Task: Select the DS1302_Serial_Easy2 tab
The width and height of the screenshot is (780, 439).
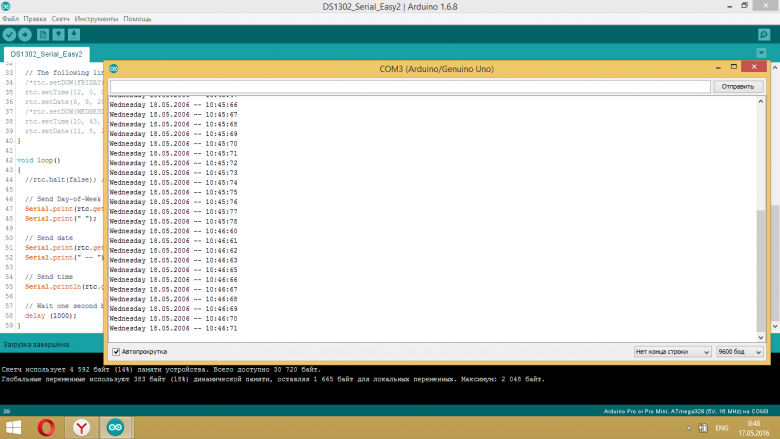Action: click(x=46, y=54)
